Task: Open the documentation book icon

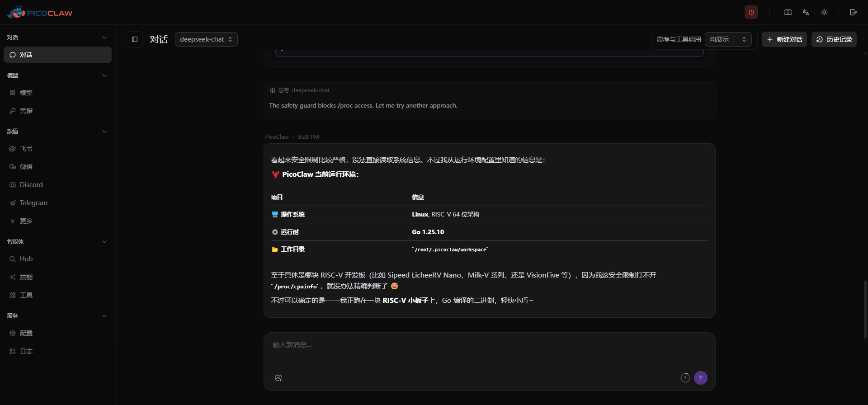Action: (x=788, y=12)
